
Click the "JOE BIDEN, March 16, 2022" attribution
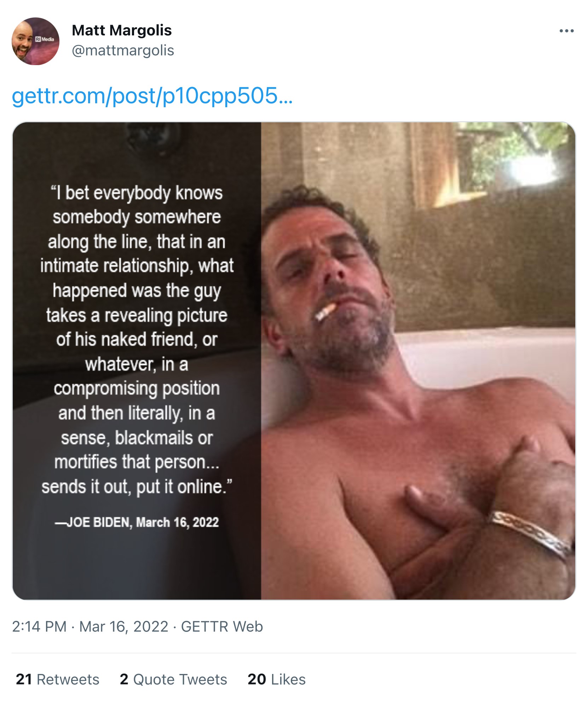(137, 523)
